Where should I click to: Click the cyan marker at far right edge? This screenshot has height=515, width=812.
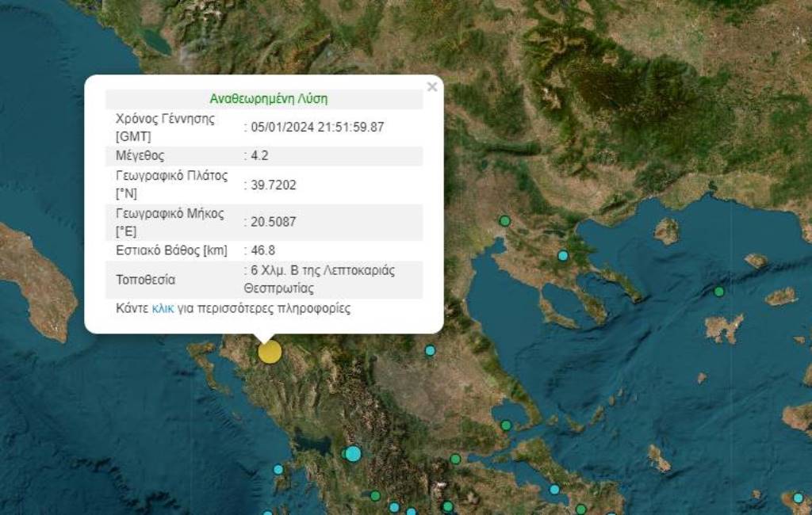799,498
